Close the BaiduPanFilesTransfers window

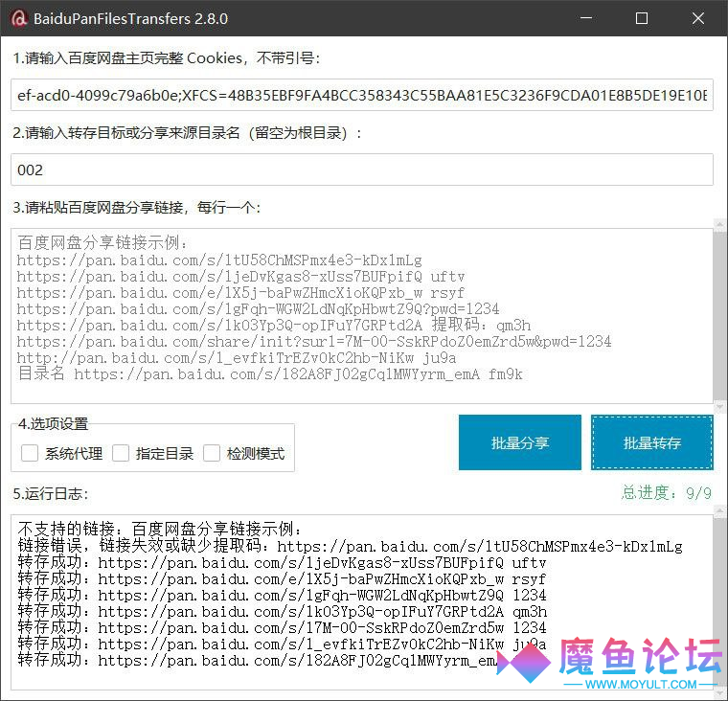click(x=697, y=18)
